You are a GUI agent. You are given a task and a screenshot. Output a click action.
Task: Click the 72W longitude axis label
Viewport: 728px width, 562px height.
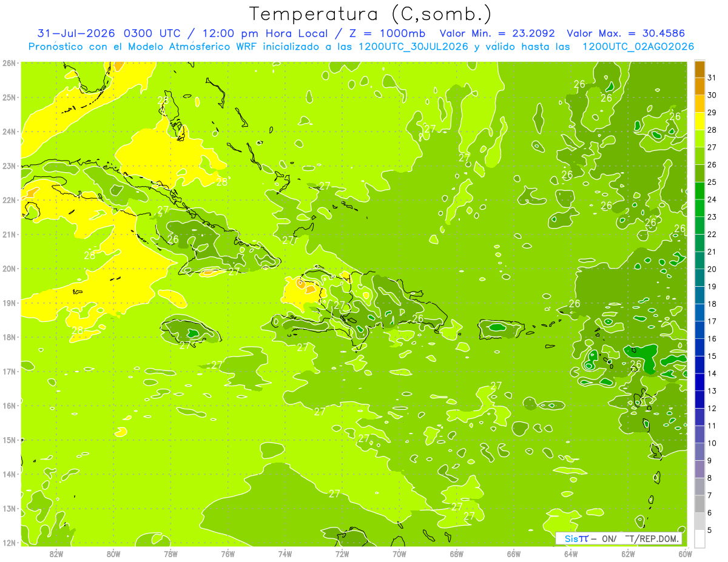[x=342, y=554]
